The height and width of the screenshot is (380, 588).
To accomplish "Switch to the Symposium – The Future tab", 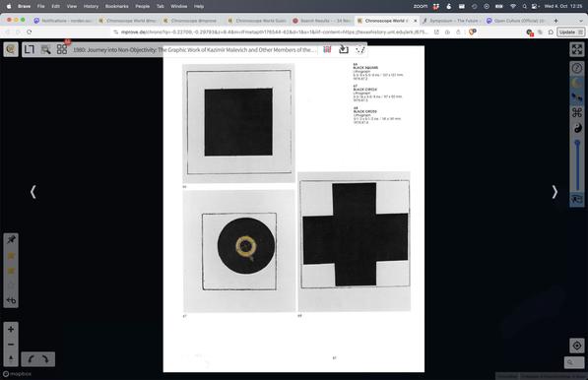I will point(450,21).
